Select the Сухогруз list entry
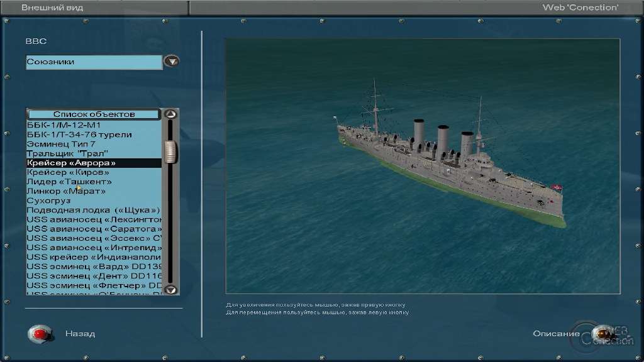The height and width of the screenshot is (362, 644). point(47,200)
